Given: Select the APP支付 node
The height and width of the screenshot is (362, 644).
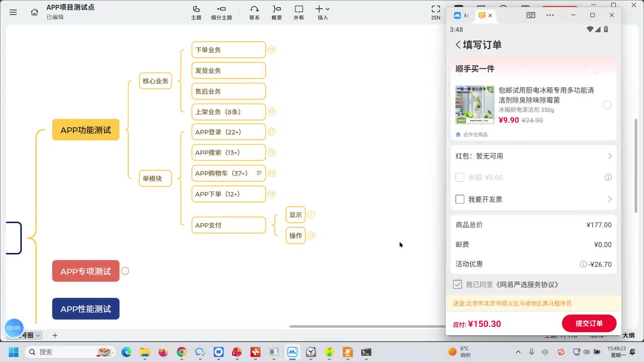Looking at the screenshot, I should (228, 225).
